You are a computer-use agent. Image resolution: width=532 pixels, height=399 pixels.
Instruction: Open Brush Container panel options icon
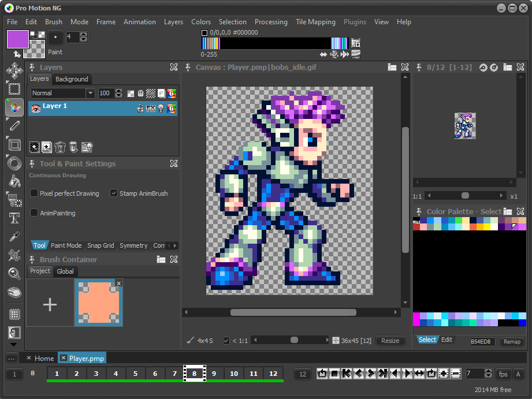click(161, 260)
